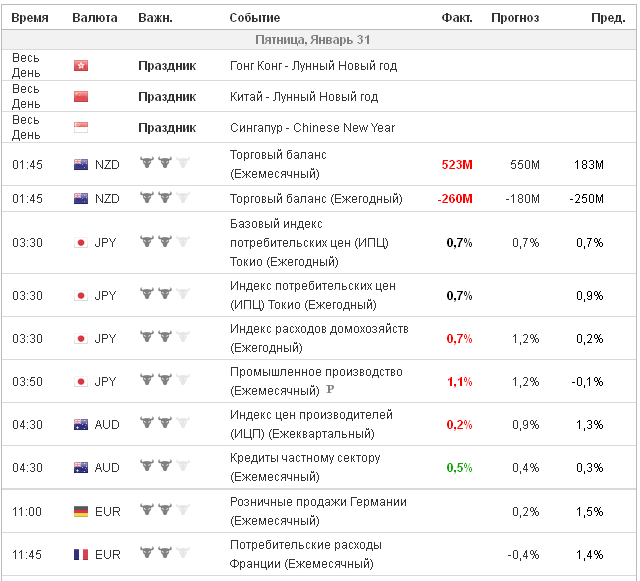Image resolution: width=640 pixels, height=581 pixels.
Task: Click the France flag next to EUR
Action: (x=81, y=554)
